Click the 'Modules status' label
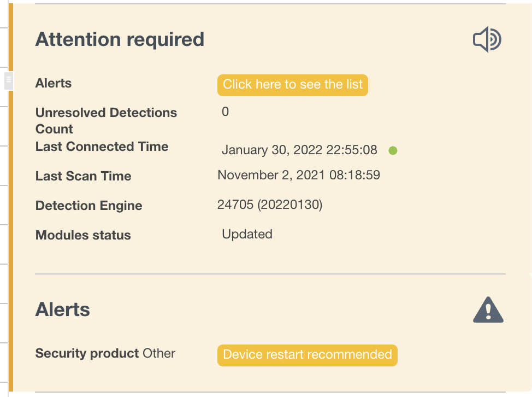Image resolution: width=532 pixels, height=397 pixels. click(83, 235)
